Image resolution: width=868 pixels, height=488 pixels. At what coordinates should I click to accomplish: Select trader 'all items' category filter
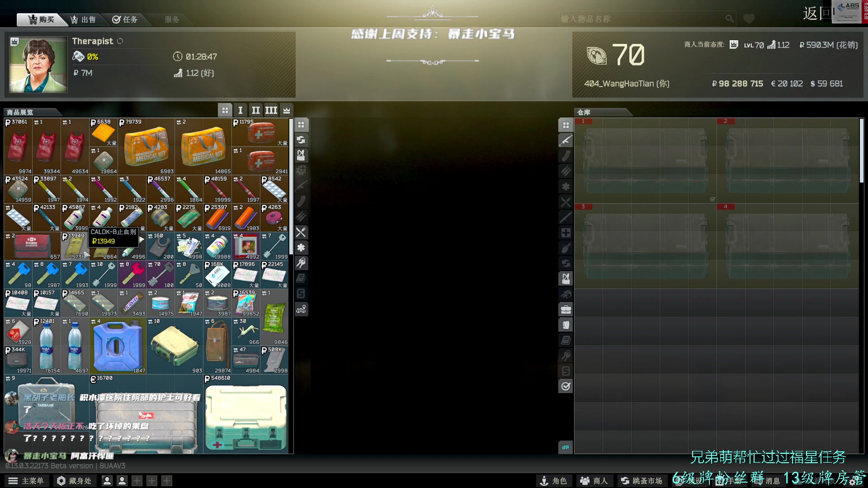click(x=301, y=125)
